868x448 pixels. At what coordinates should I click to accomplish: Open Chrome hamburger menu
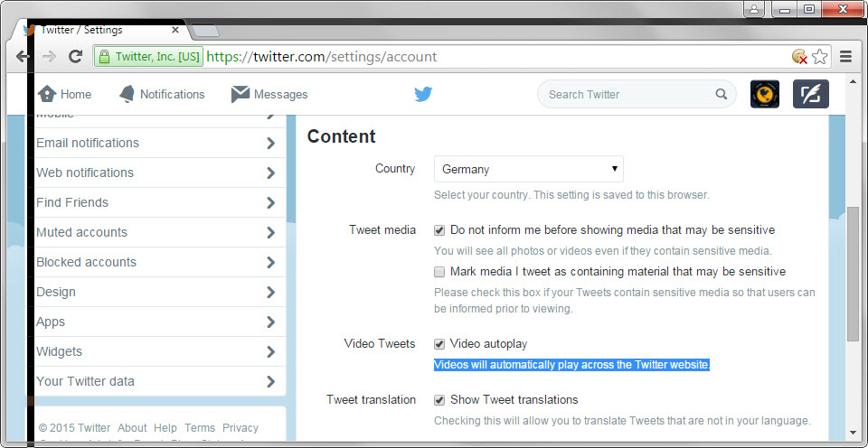[x=845, y=56]
